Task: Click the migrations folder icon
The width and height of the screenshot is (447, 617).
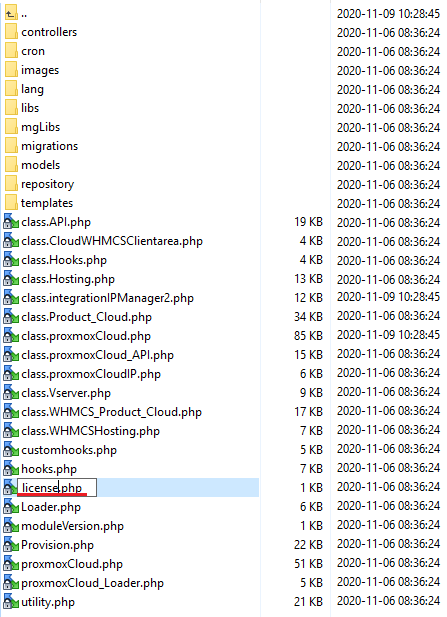Action: pyautogui.click(x=11, y=146)
